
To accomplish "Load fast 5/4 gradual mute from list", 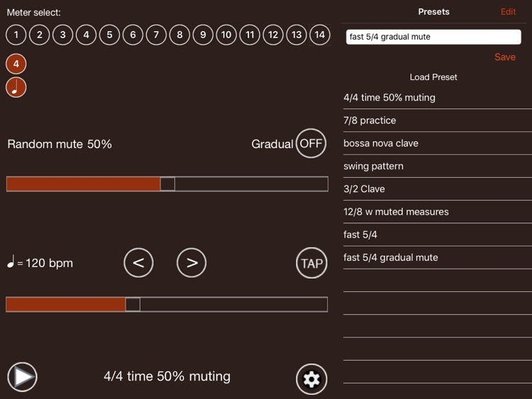I will (x=438, y=258).
